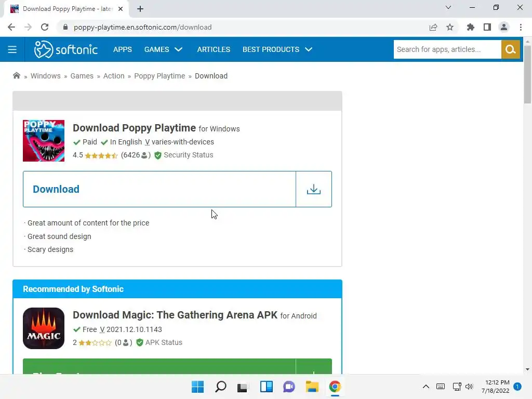Image resolution: width=532 pixels, height=399 pixels.
Task: Click the Chrome icon on the taskbar
Action: 335,387
